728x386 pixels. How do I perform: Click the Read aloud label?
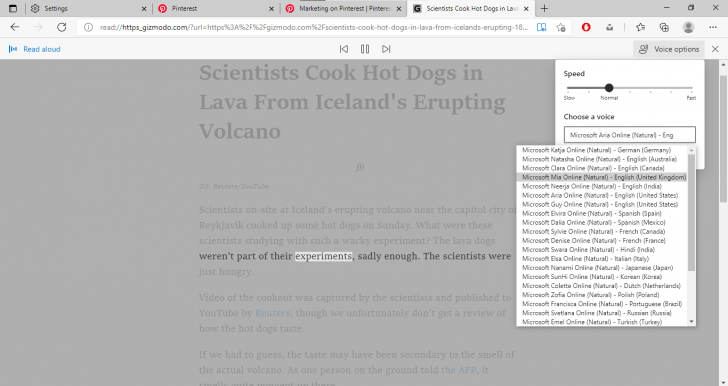42,49
